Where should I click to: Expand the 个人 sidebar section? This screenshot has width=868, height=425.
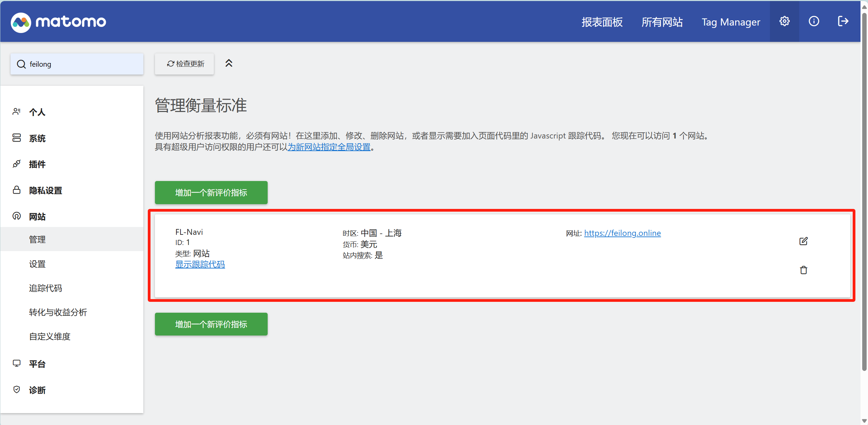pyautogui.click(x=37, y=112)
